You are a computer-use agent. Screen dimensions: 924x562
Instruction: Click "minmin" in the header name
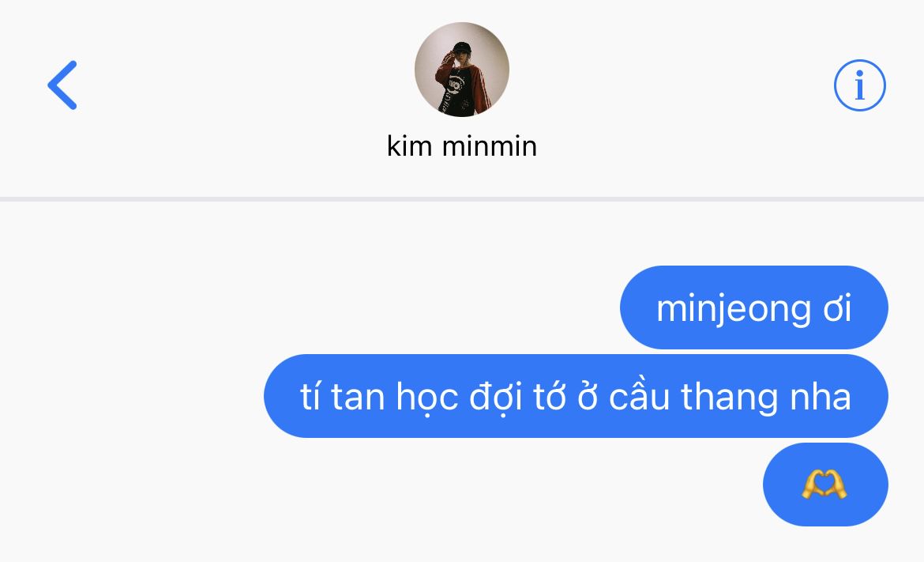pyautogui.click(x=490, y=145)
